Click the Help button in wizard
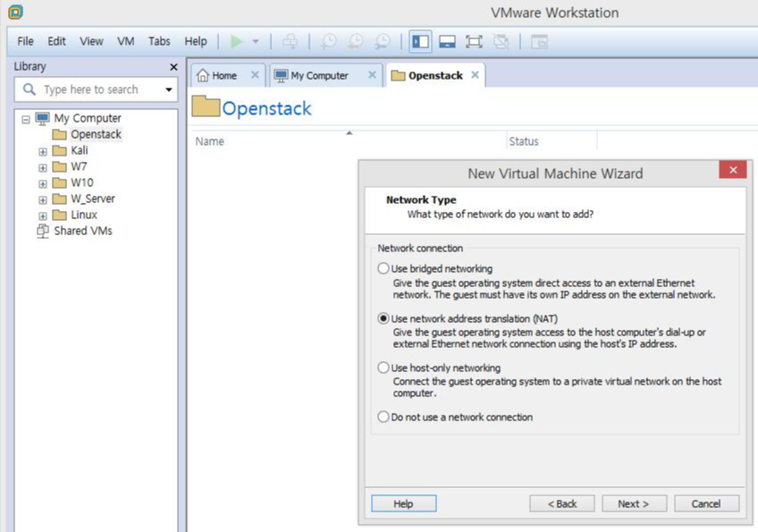Image resolution: width=758 pixels, height=532 pixels. 404,503
